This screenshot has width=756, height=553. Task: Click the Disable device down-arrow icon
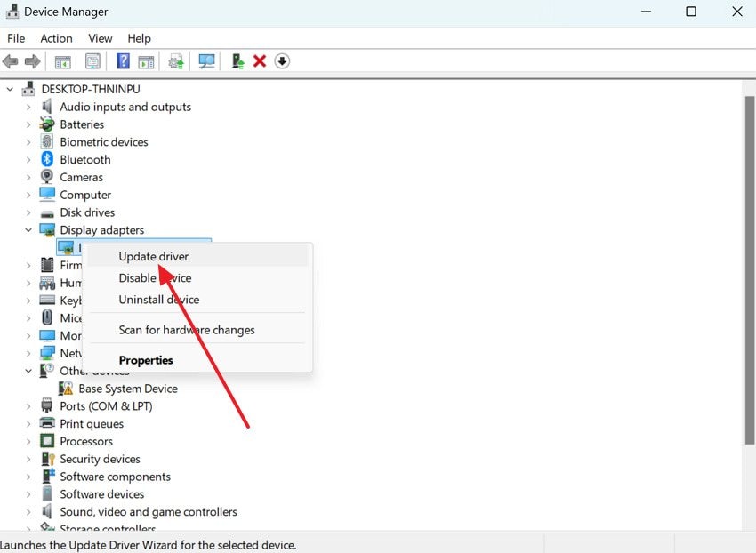click(282, 61)
